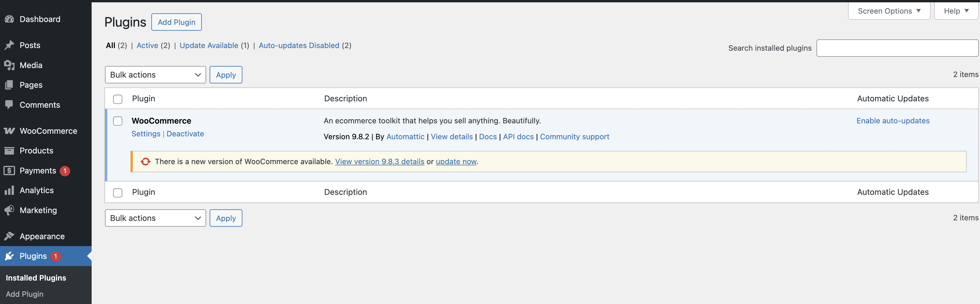The image size is (980, 304).
Task: Click the WooCommerce plugin name
Action: (x=161, y=121)
